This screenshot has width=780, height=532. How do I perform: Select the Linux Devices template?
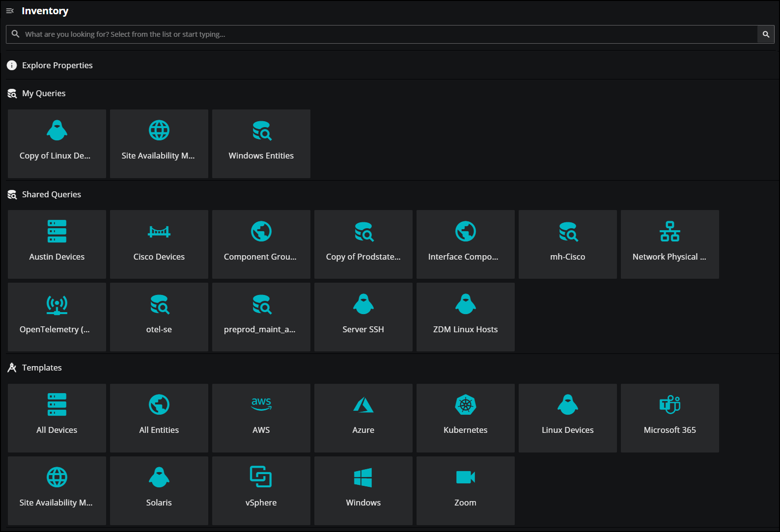pyautogui.click(x=568, y=418)
